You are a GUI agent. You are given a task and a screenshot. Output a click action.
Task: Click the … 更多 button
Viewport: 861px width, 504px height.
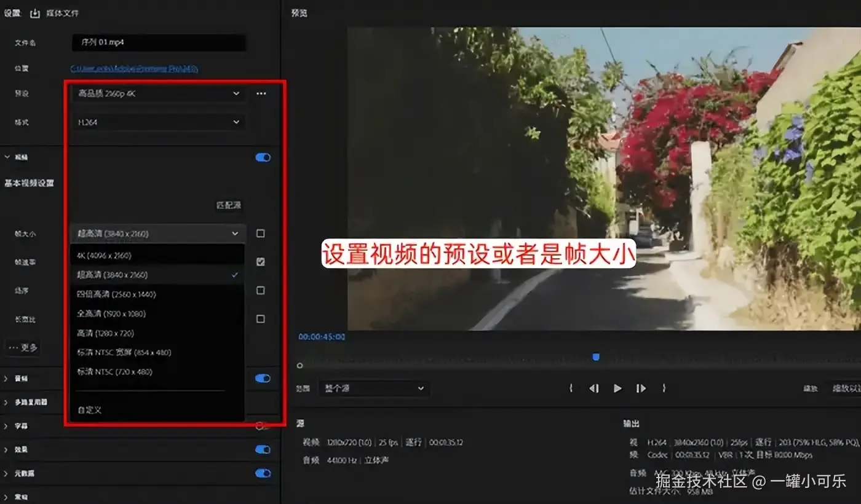pyautogui.click(x=23, y=348)
